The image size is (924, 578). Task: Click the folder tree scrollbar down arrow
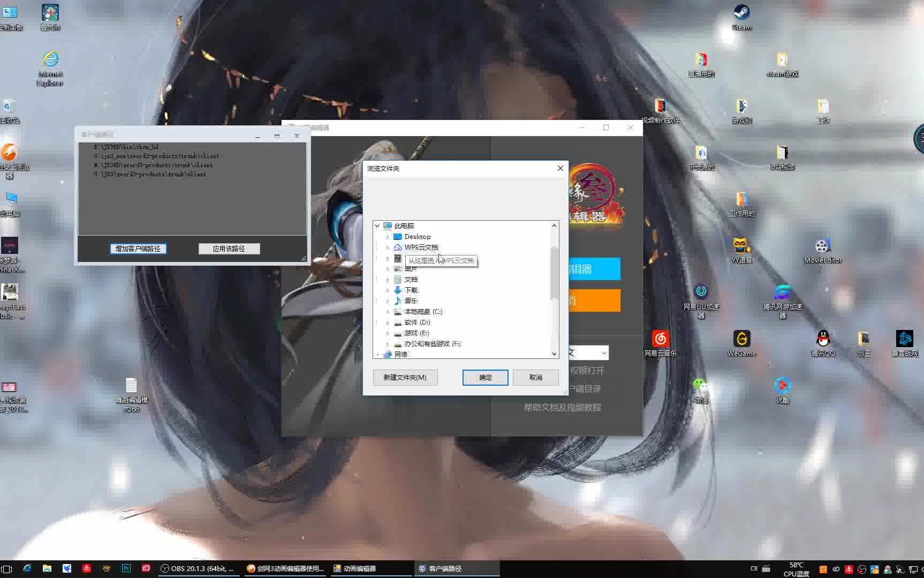[554, 354]
